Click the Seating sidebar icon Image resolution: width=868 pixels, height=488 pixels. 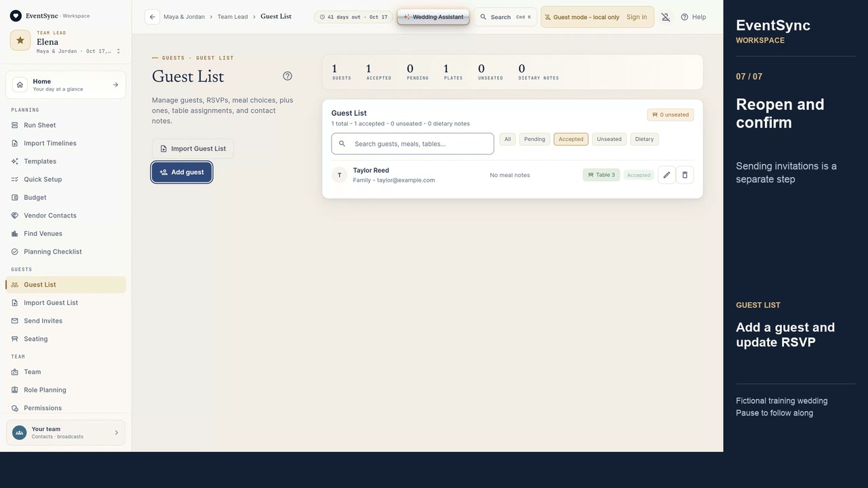click(15, 339)
